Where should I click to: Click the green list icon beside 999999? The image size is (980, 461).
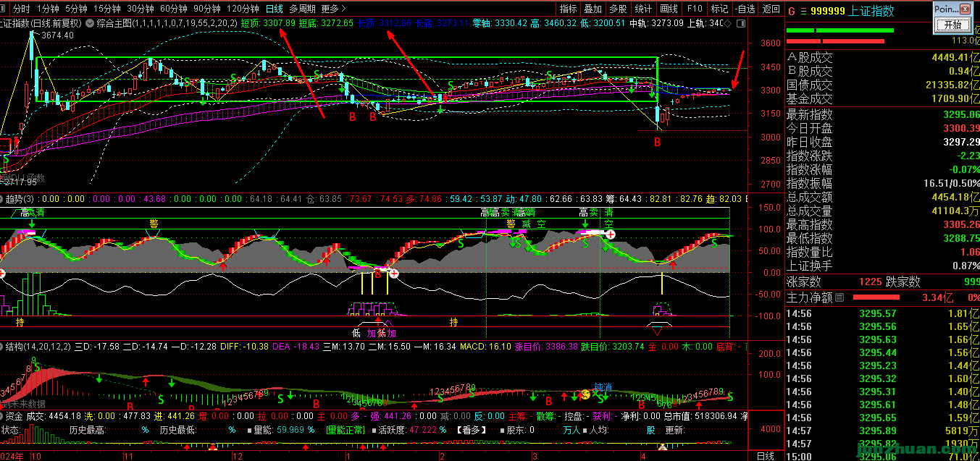[x=803, y=11]
